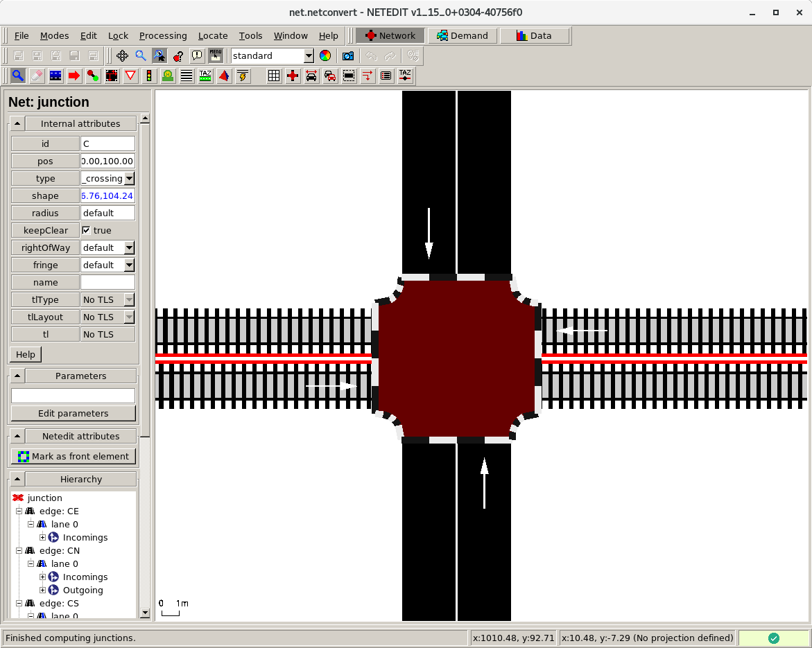Open the fringe dropdown
This screenshot has height=648, width=812.
click(130, 265)
